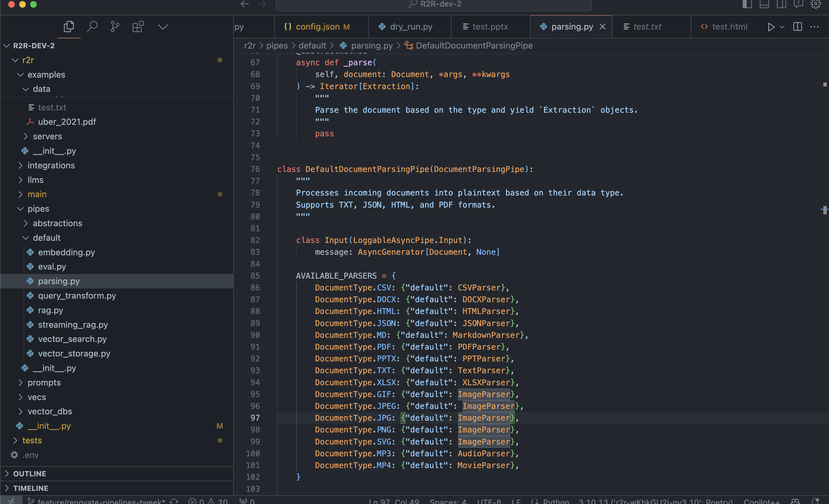This screenshot has height=504, width=829.
Task: Open the Search view icon
Action: [x=92, y=27]
